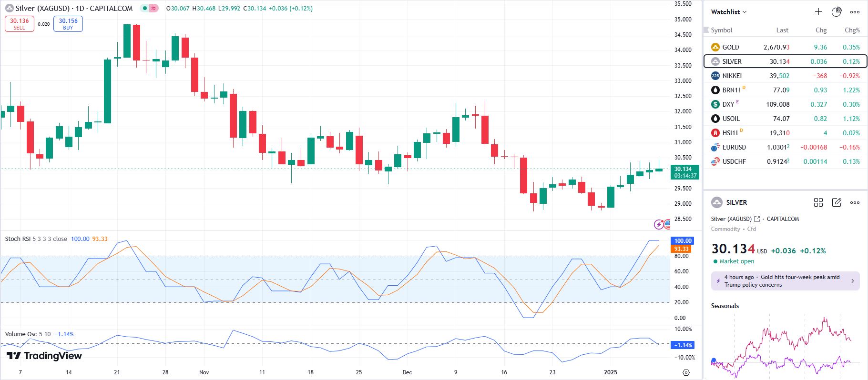Click the purple lightning event marker on chart
The height and width of the screenshot is (380, 868).
point(659,224)
